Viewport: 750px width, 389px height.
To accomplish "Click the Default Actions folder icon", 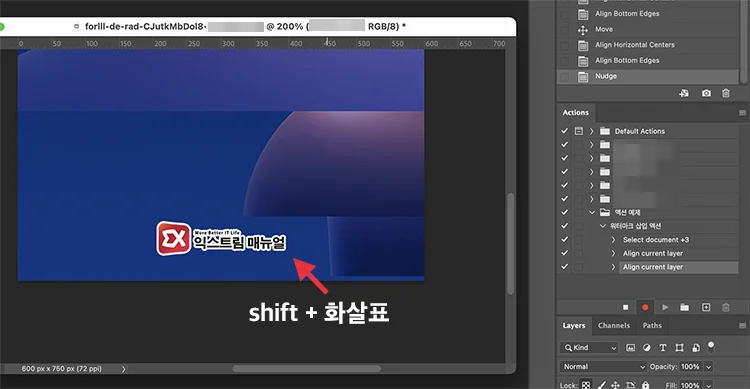I will pos(605,131).
